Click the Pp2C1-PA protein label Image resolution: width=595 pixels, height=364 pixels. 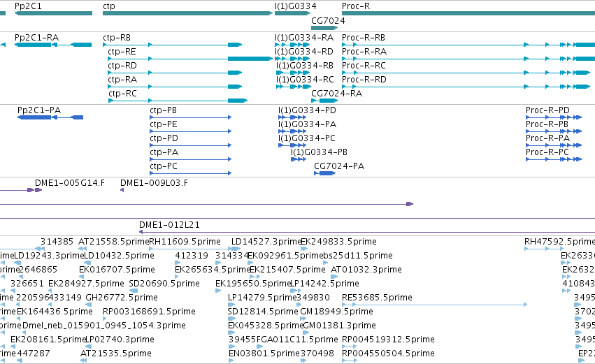(x=39, y=110)
